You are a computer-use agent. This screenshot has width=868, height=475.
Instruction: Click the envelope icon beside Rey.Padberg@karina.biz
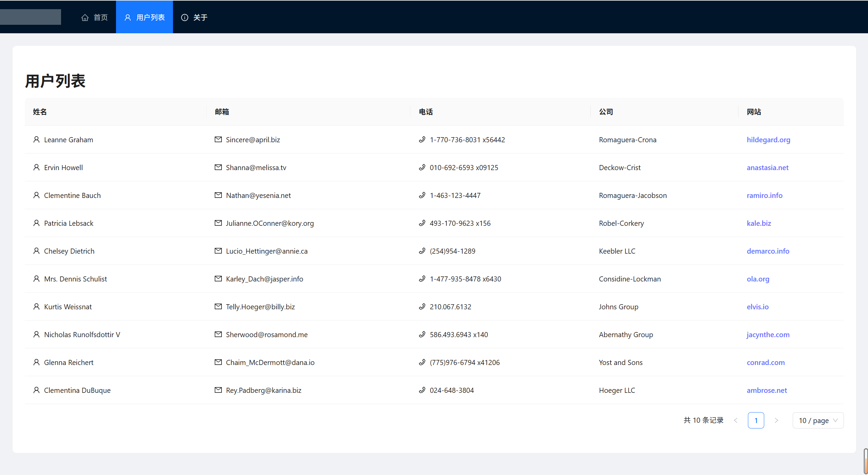[x=218, y=390]
